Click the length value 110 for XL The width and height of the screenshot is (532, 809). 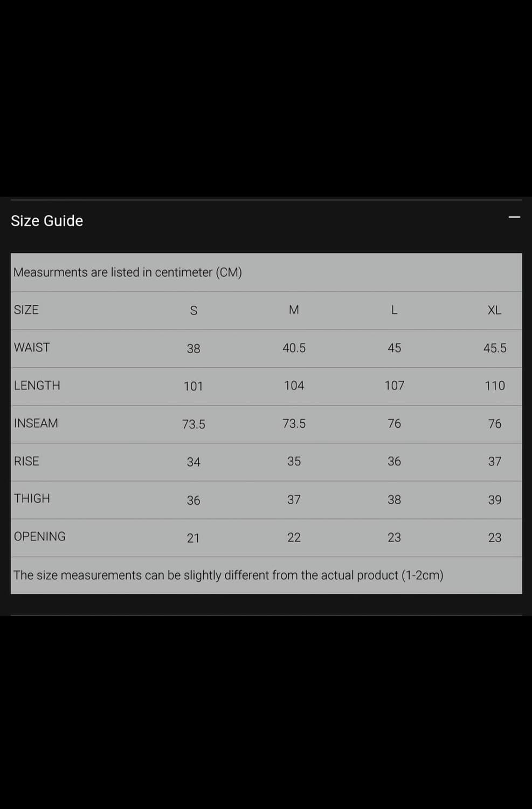click(x=495, y=386)
